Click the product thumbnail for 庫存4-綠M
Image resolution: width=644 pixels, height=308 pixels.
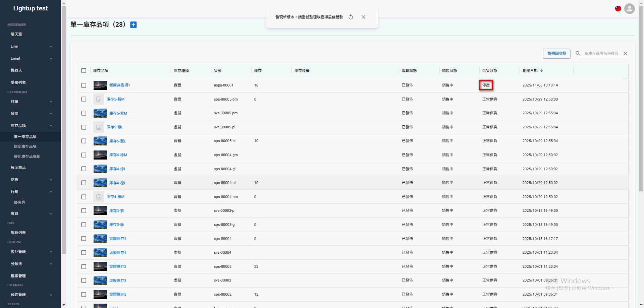100,155
